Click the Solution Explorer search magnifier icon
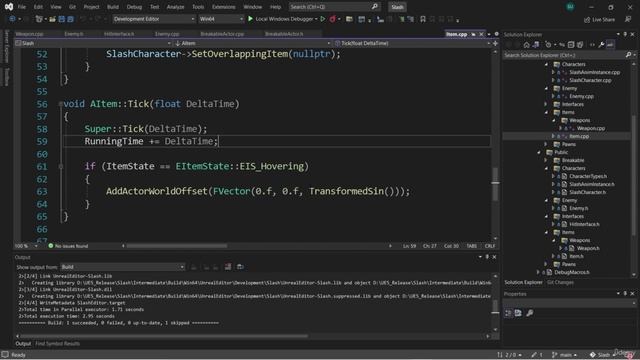This screenshot has width=640, height=360. (628, 55)
